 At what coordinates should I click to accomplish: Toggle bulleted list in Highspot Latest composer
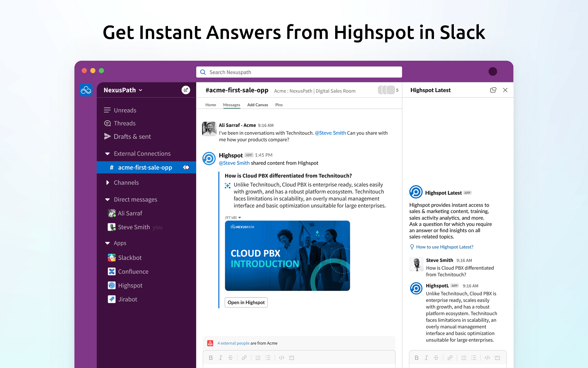(x=474, y=358)
